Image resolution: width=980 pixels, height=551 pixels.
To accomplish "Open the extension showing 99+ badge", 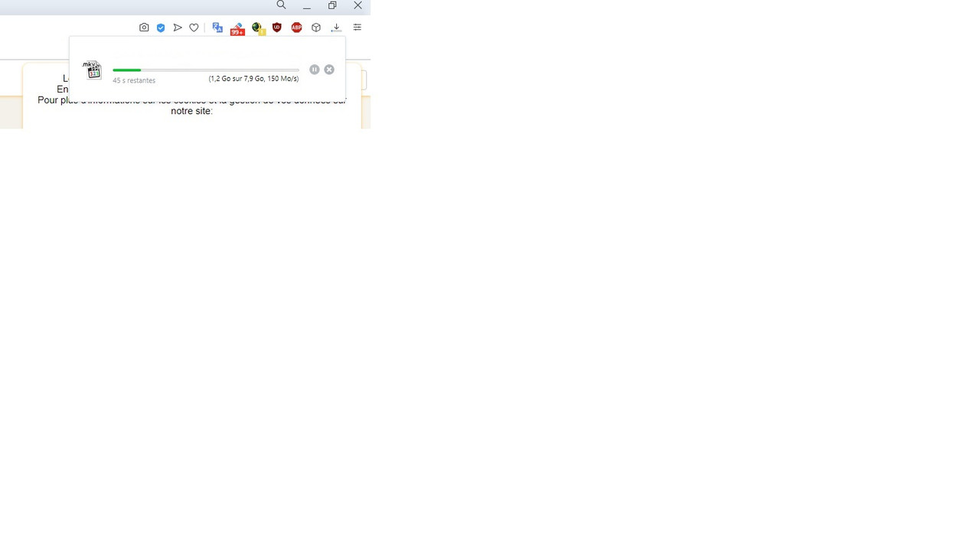I will pos(237,29).
